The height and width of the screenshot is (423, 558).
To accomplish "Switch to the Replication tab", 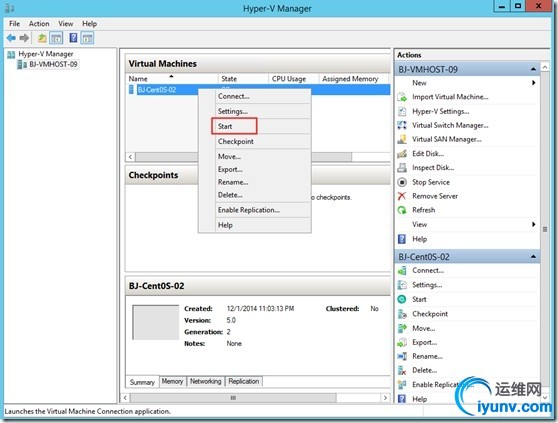I will pyautogui.click(x=244, y=381).
